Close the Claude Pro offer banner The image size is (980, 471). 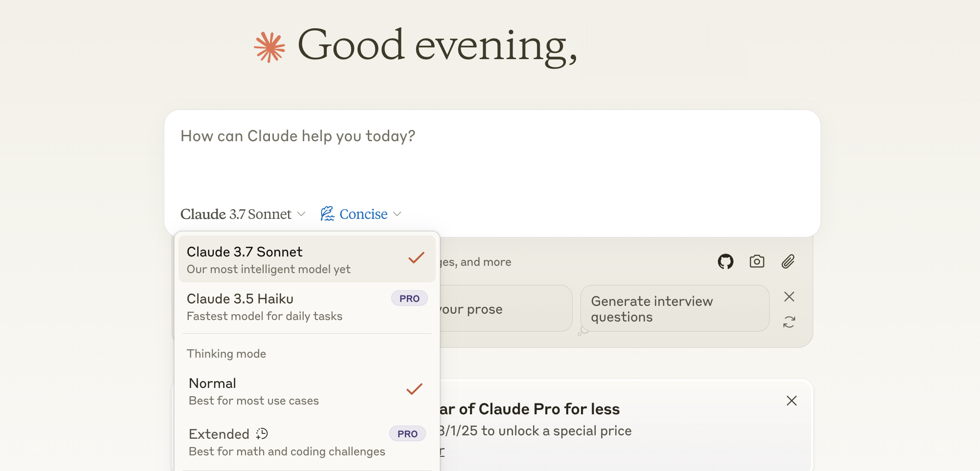click(x=791, y=401)
